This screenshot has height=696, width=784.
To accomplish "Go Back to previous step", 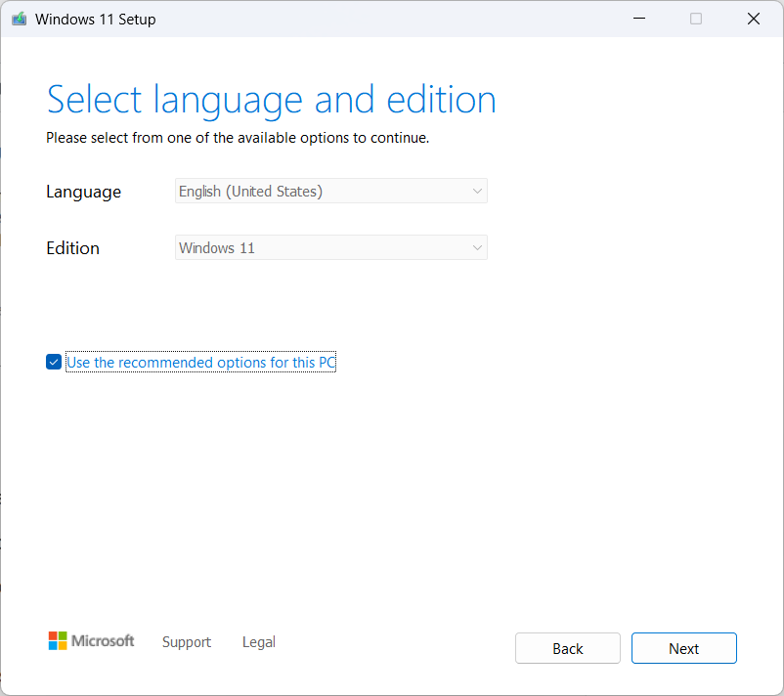I will pos(568,648).
